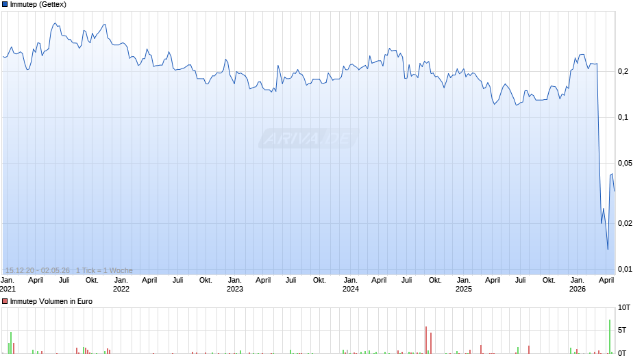
Task: Click the 'Immutep Volumen in Euro' label
Action: 51,301
